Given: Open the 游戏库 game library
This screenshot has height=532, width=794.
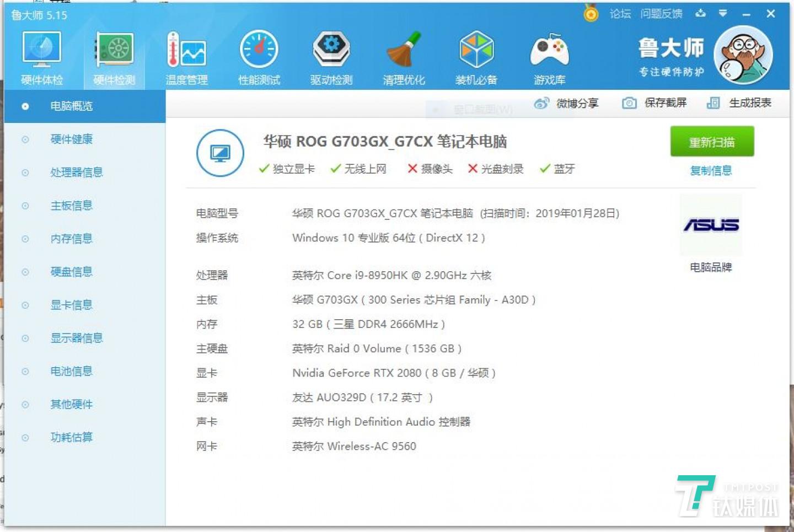Looking at the screenshot, I should [549, 55].
